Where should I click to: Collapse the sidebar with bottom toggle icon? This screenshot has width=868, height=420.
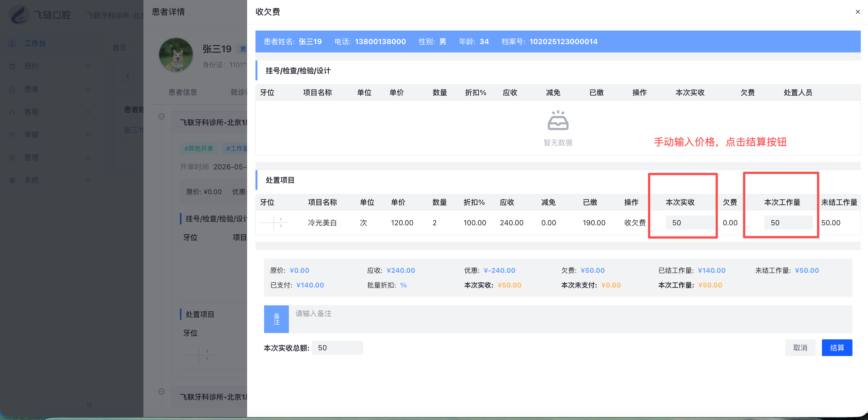[89, 404]
